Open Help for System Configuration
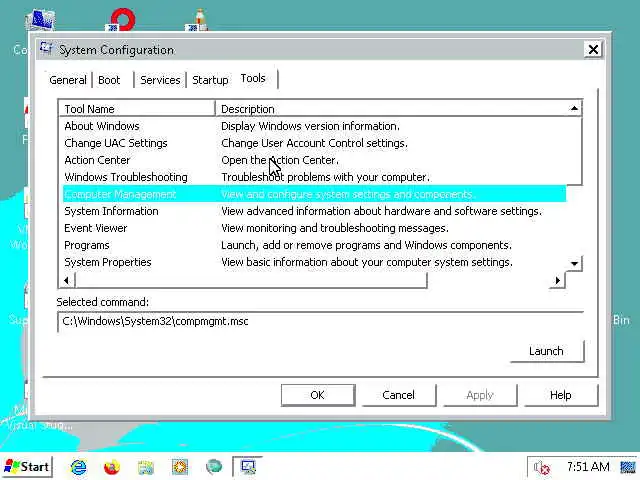 [561, 395]
